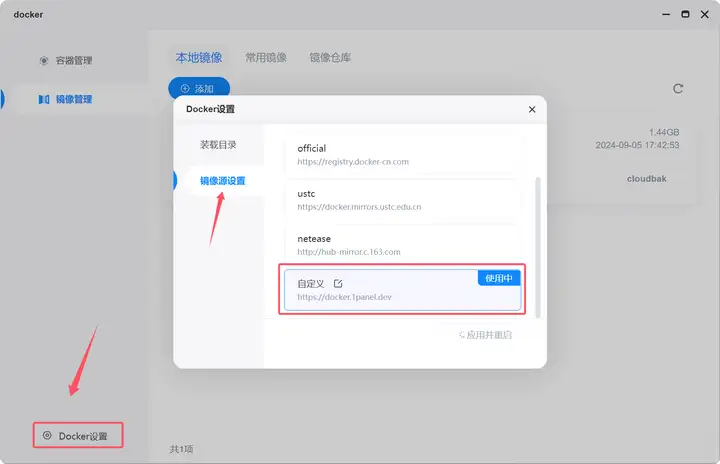
Task: Click the hub-mirror.c.163.com URL
Action: tap(349, 252)
